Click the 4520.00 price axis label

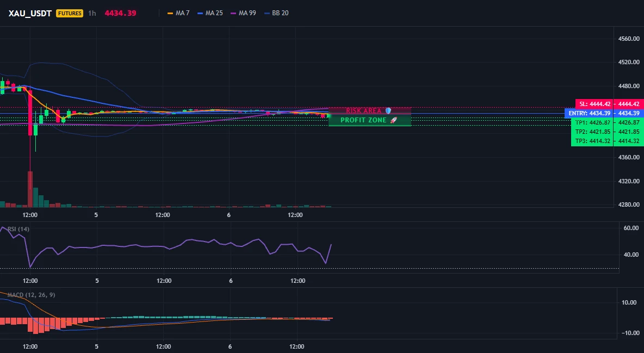(x=629, y=62)
